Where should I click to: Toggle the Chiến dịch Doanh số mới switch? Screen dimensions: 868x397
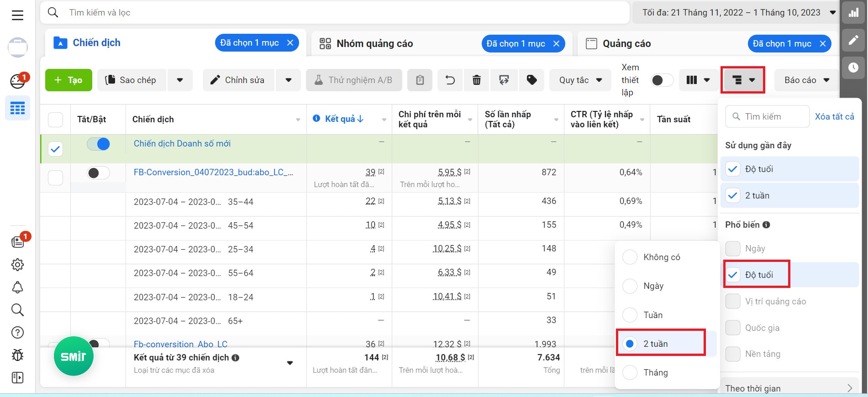tap(98, 144)
